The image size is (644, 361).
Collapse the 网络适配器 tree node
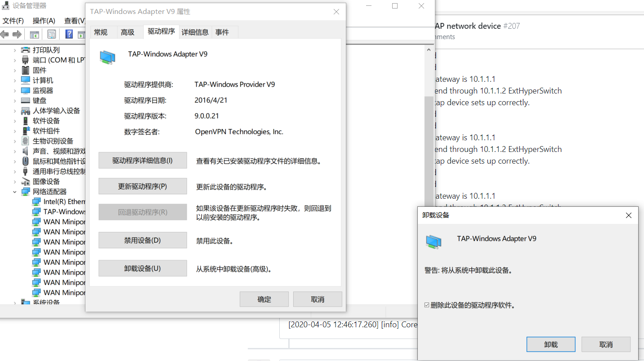point(15,191)
